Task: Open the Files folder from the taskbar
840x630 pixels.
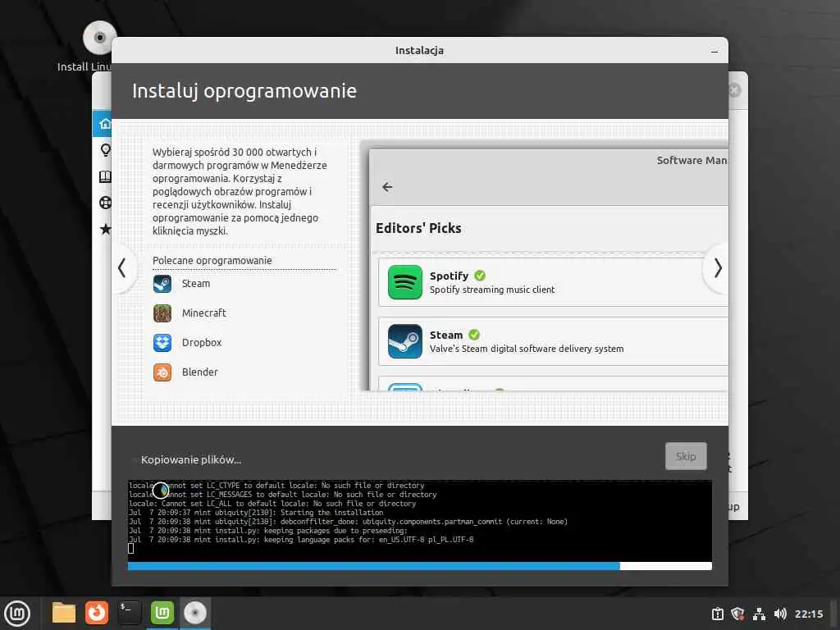Action: click(x=64, y=613)
